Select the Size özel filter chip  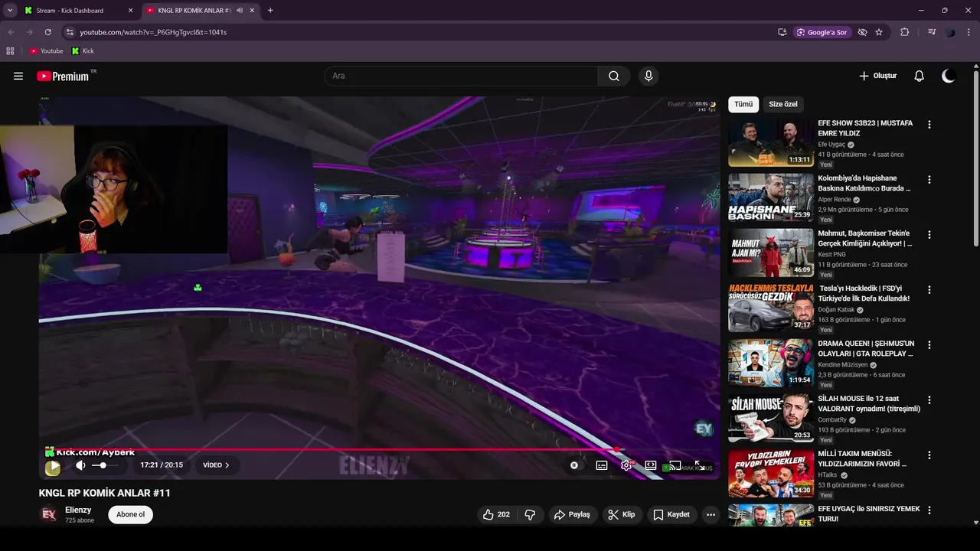point(783,104)
